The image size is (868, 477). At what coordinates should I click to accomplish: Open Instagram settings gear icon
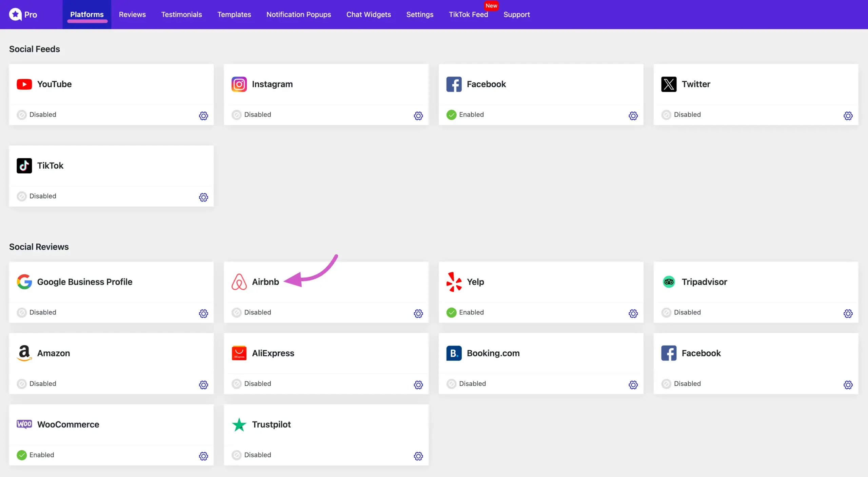pyautogui.click(x=418, y=116)
